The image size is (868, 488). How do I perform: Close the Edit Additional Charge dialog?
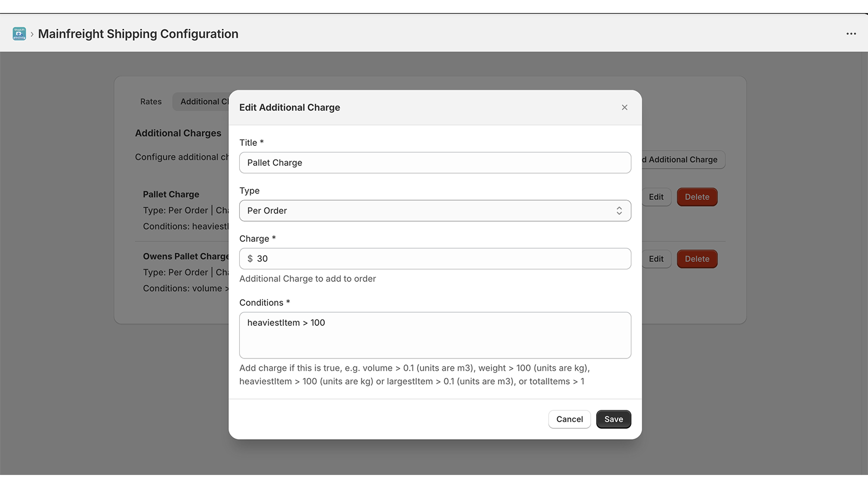tap(624, 107)
